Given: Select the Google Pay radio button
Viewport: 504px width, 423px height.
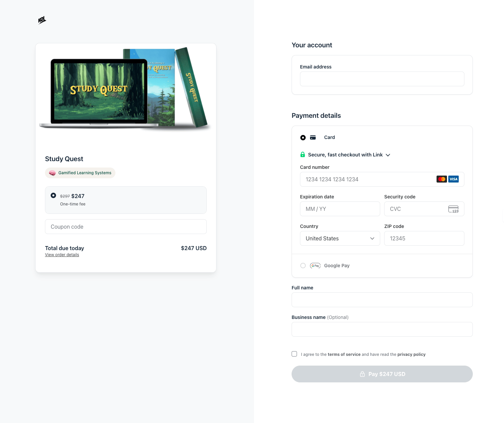Looking at the screenshot, I should (x=303, y=266).
